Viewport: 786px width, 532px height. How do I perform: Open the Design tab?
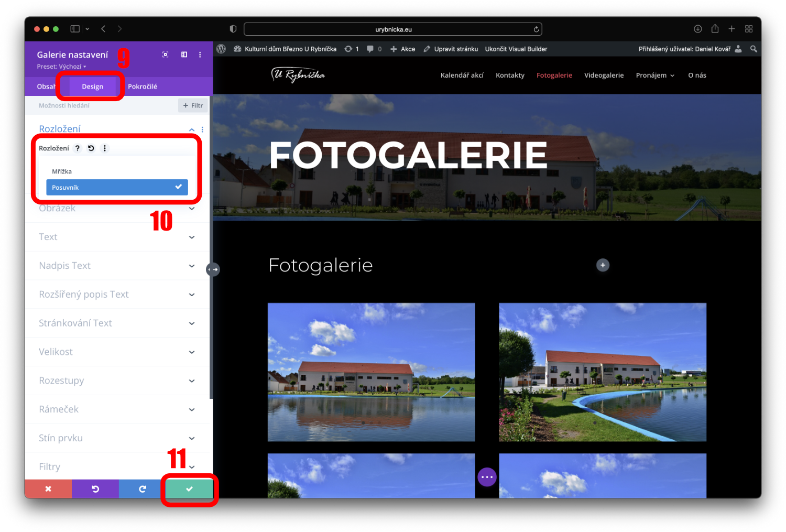[x=92, y=86]
